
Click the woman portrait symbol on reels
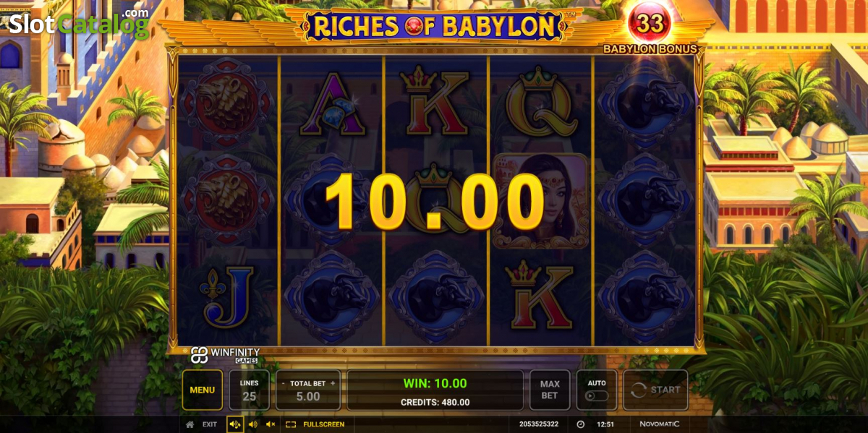coord(541,200)
